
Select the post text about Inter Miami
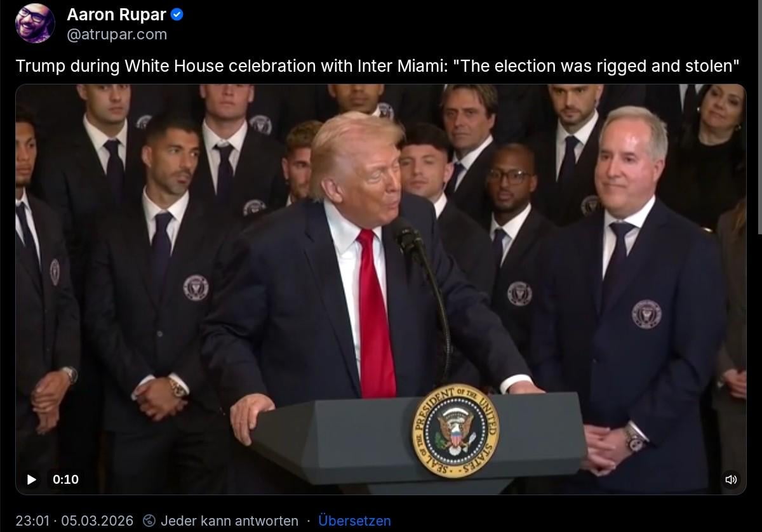point(378,65)
